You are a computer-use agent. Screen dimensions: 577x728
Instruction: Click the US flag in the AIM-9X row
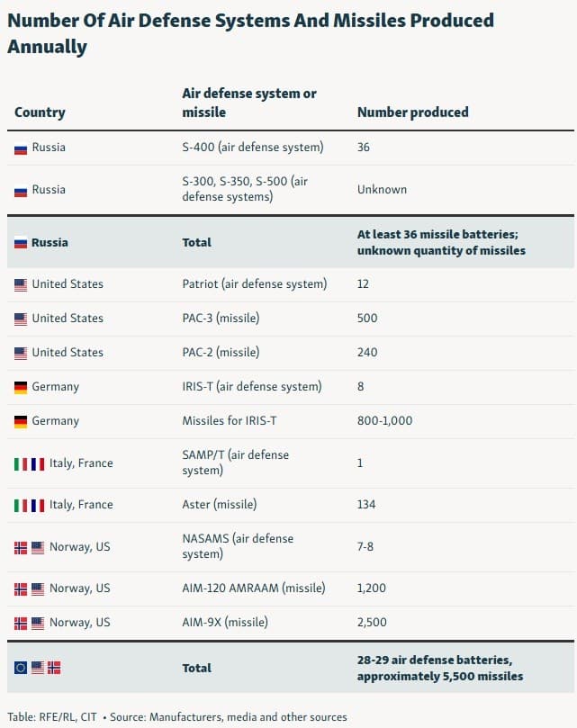pos(38,623)
